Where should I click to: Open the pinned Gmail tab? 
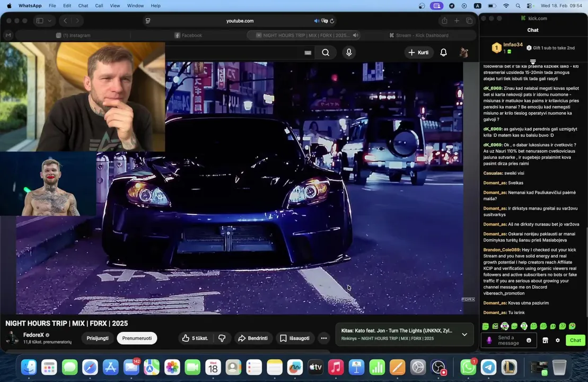click(x=8, y=35)
